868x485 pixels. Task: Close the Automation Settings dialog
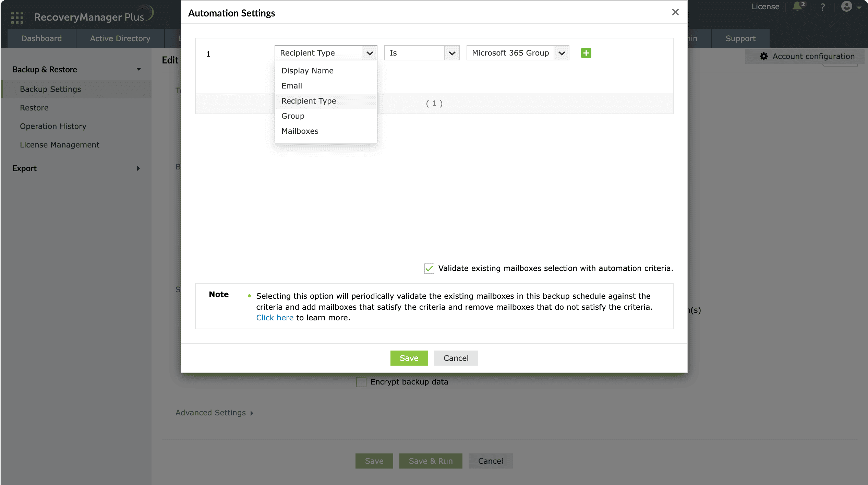(x=675, y=12)
